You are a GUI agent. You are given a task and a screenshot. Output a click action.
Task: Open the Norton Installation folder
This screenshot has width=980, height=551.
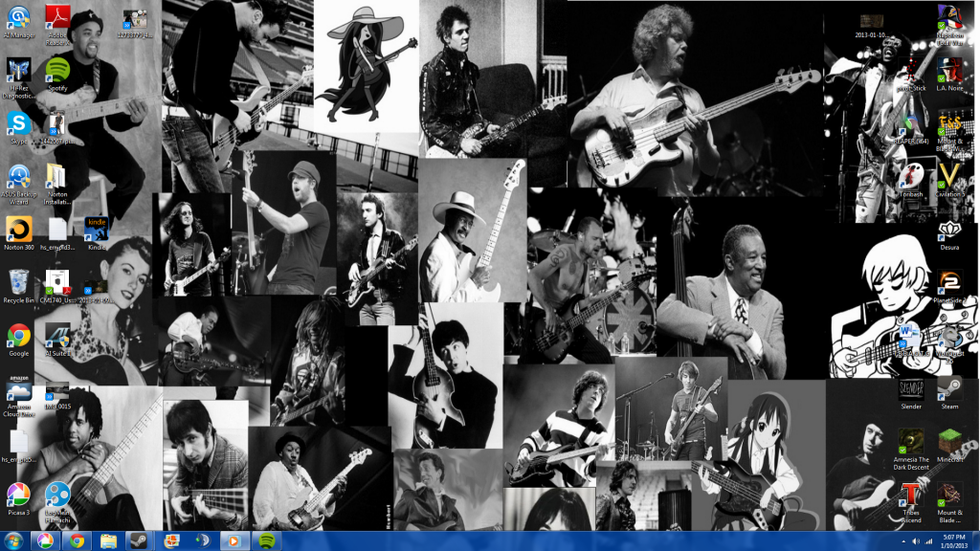tap(57, 184)
